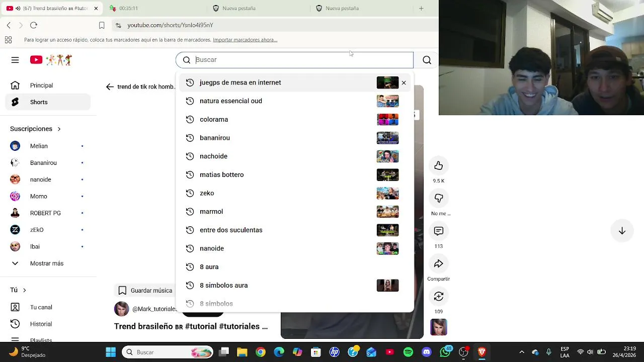The height and width of the screenshot is (362, 644).
Task: Go to YouTube home via the logo
Action: pyautogui.click(x=51, y=60)
